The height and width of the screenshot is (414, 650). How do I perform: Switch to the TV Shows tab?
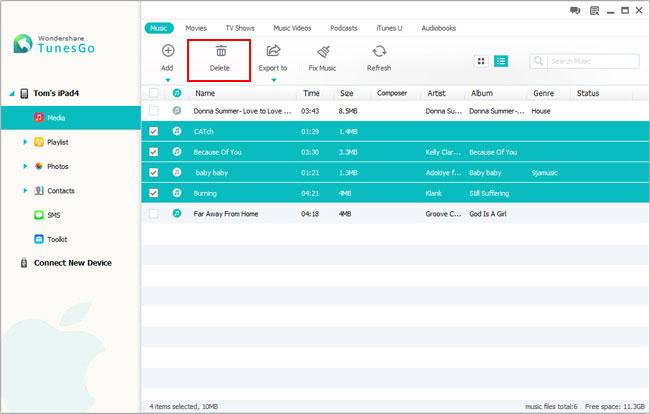(240, 28)
